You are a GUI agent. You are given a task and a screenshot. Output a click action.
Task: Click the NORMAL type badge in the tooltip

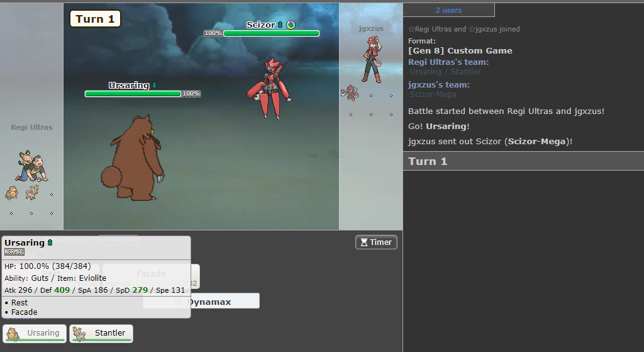[14, 252]
